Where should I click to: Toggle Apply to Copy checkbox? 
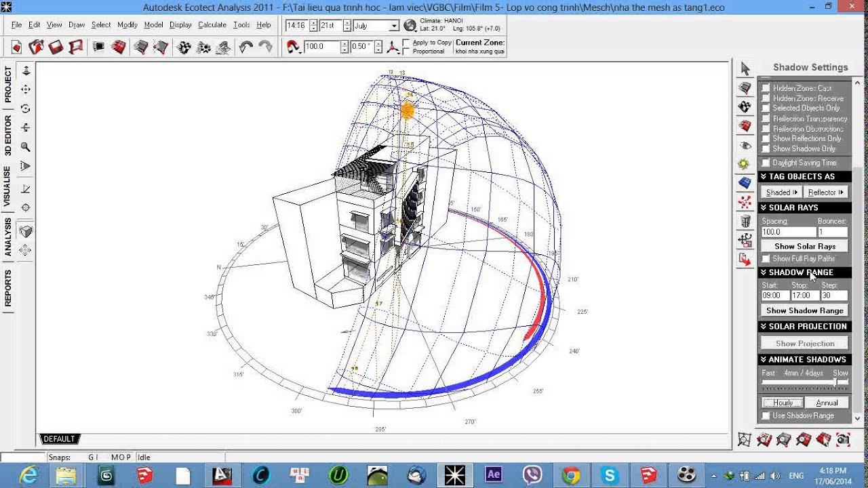click(406, 43)
